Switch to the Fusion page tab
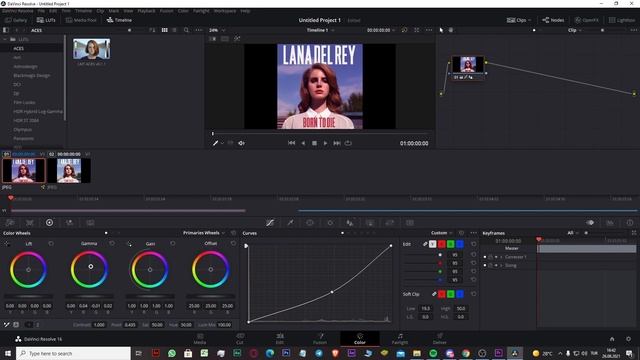640x360 pixels. (320, 339)
